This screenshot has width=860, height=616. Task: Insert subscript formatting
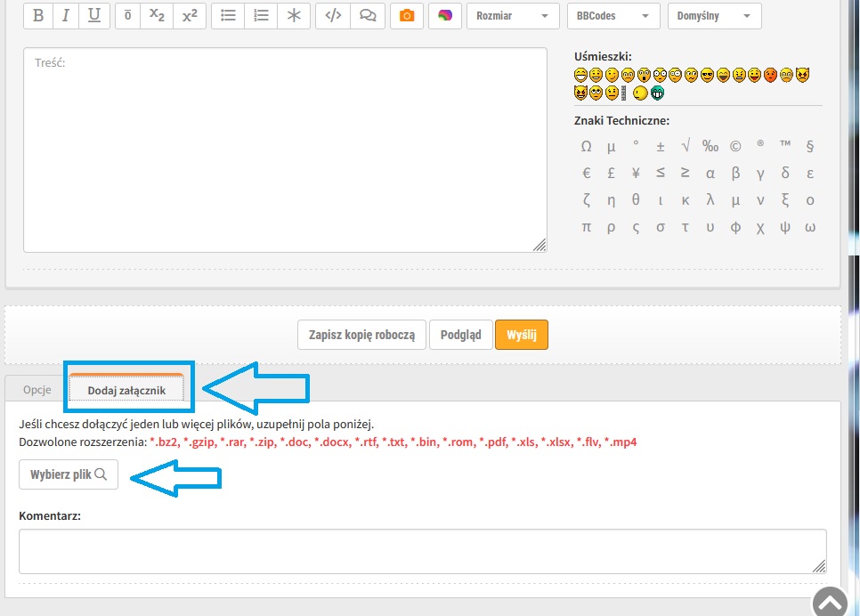point(157,16)
